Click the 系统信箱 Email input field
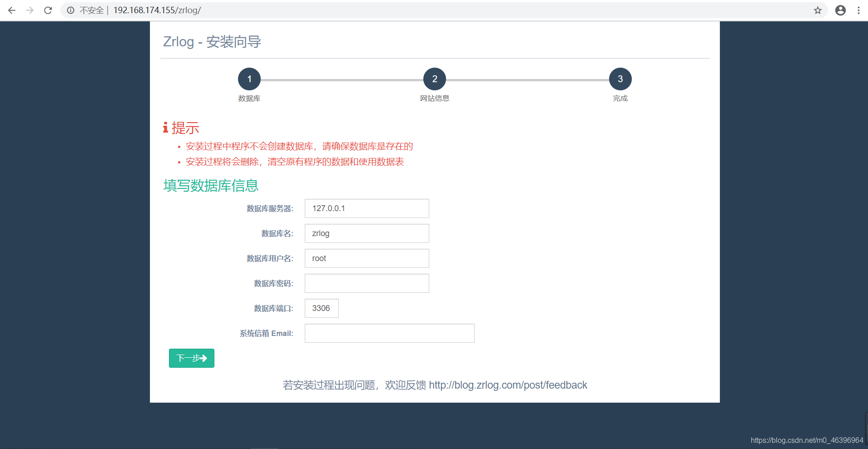Screen dimensions: 868x449 (x=390, y=333)
